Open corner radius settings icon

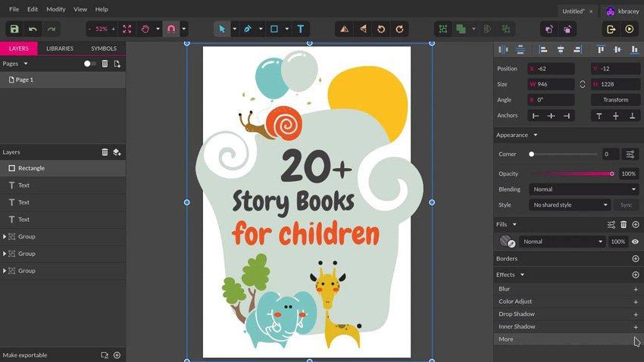pos(630,154)
